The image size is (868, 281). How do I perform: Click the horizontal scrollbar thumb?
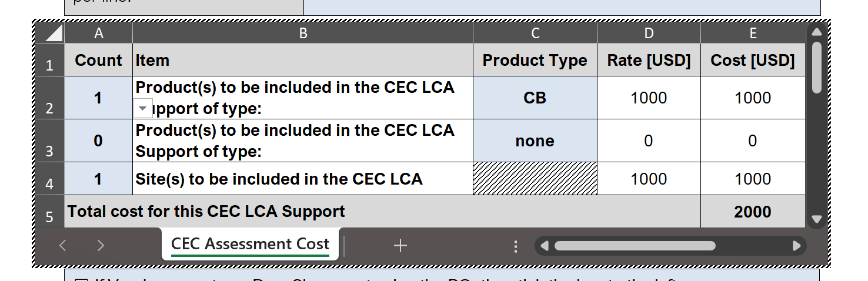click(x=635, y=246)
